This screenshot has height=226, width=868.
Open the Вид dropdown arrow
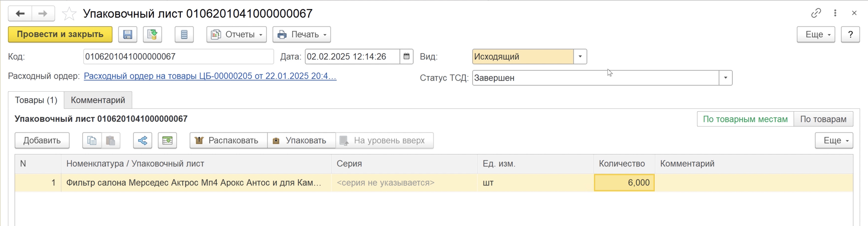(580, 56)
